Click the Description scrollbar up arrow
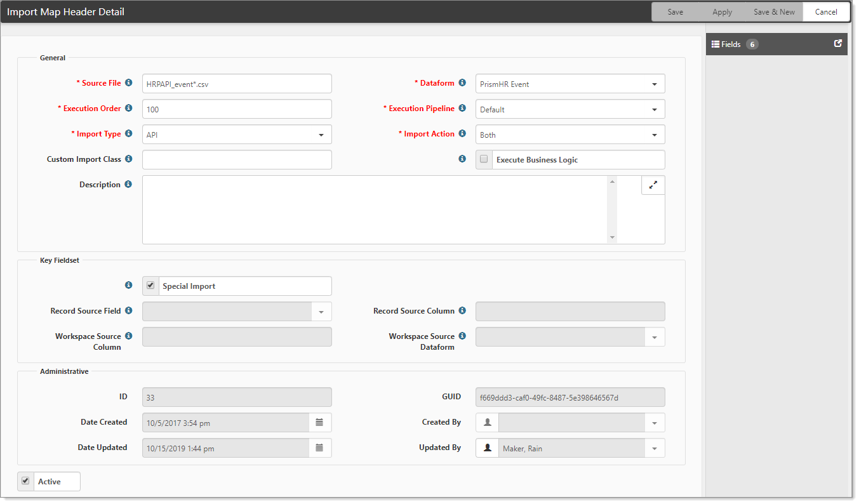Viewport: 859px width, 504px height. click(x=612, y=182)
